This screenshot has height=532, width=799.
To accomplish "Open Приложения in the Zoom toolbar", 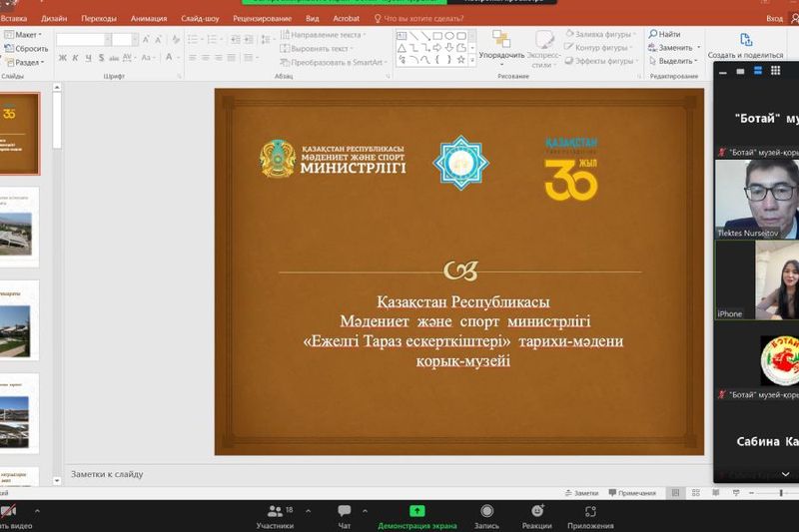I will [590, 515].
